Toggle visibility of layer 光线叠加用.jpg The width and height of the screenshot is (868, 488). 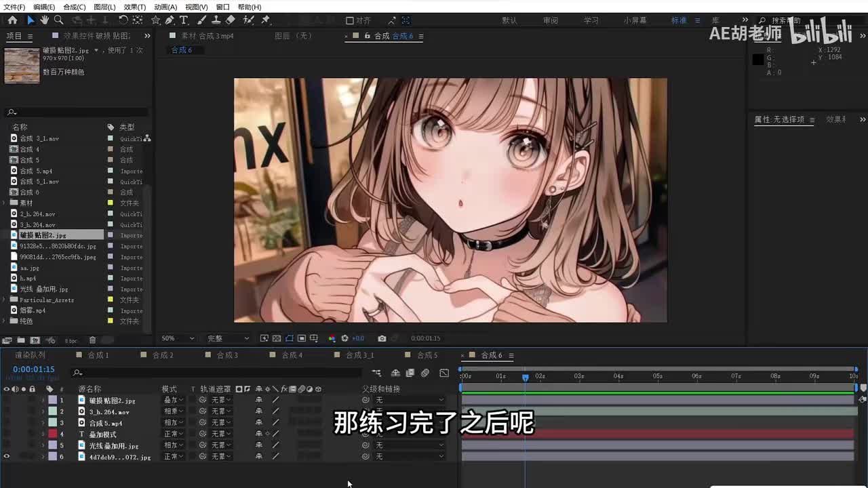tap(7, 445)
